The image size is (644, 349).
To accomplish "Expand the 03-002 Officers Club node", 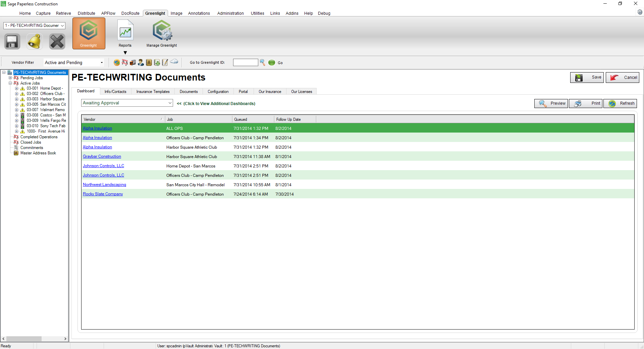I will (x=16, y=94).
